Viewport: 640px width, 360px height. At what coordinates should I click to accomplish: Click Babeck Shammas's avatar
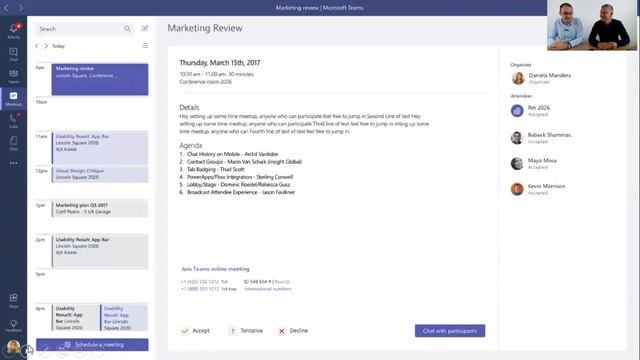click(517, 138)
